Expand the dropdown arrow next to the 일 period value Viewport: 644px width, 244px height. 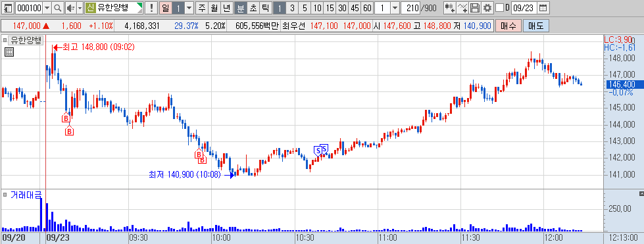click(x=189, y=8)
